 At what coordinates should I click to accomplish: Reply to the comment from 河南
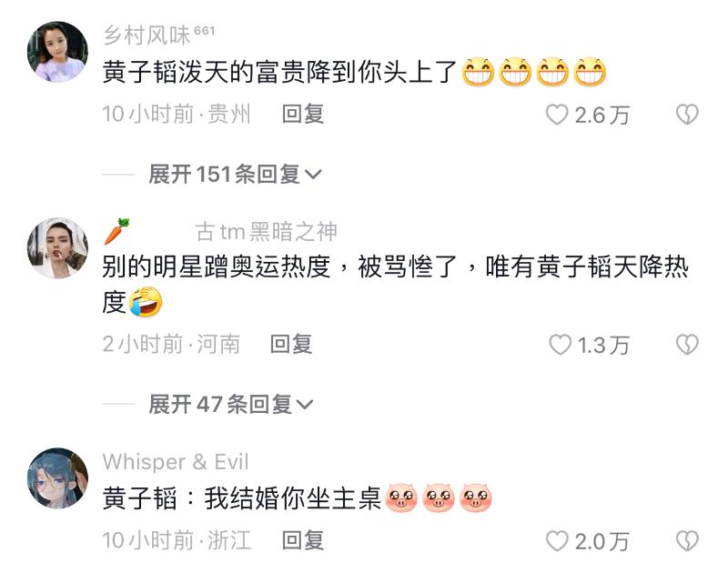click(x=291, y=345)
